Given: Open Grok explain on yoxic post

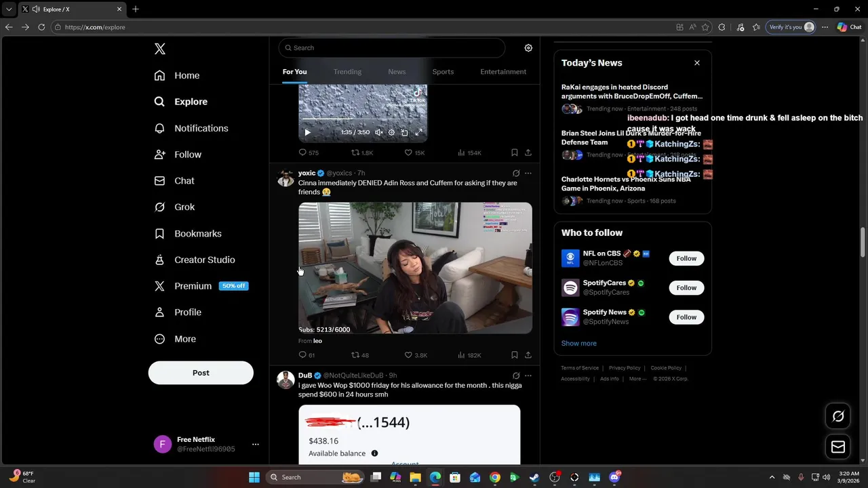Looking at the screenshot, I should 516,174.
